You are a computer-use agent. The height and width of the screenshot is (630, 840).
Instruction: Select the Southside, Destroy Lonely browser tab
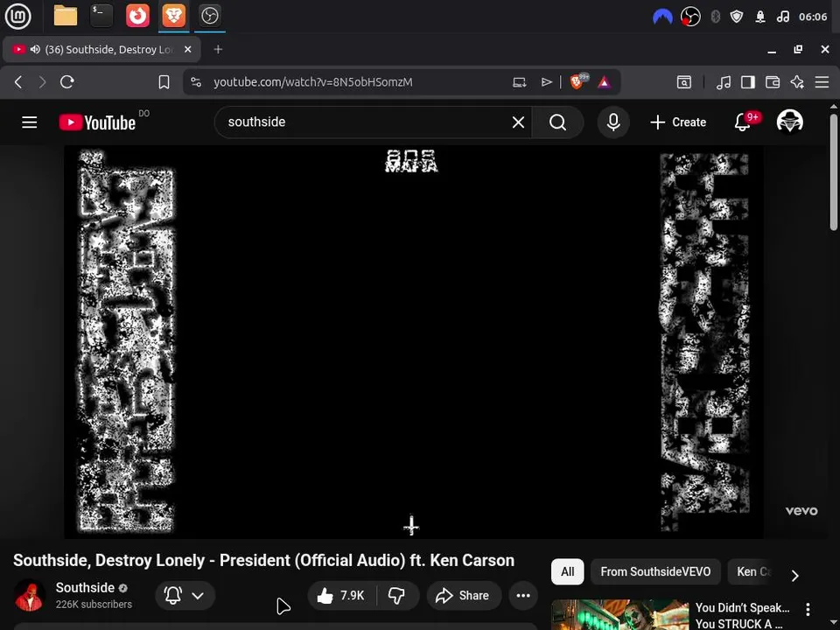tap(101, 49)
